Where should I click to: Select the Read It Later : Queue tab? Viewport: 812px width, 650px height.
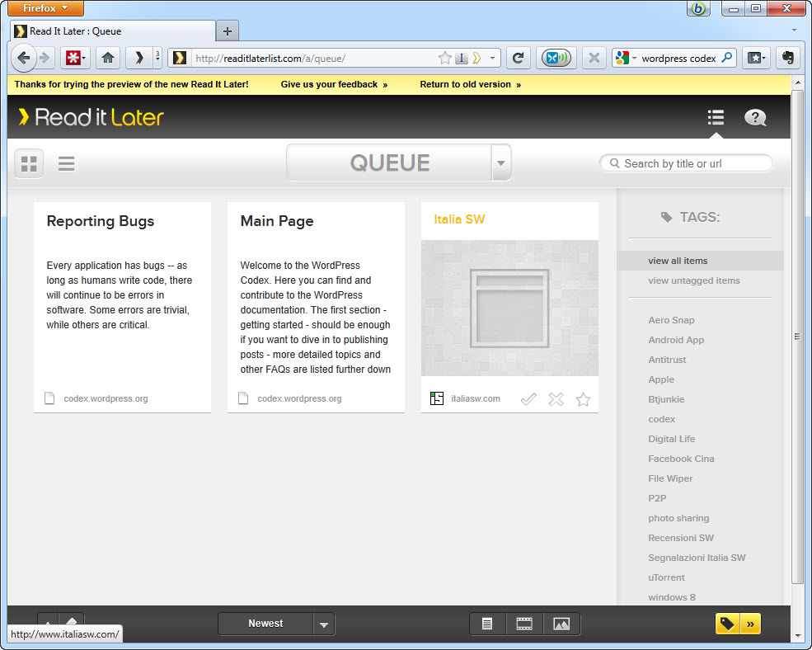click(113, 31)
